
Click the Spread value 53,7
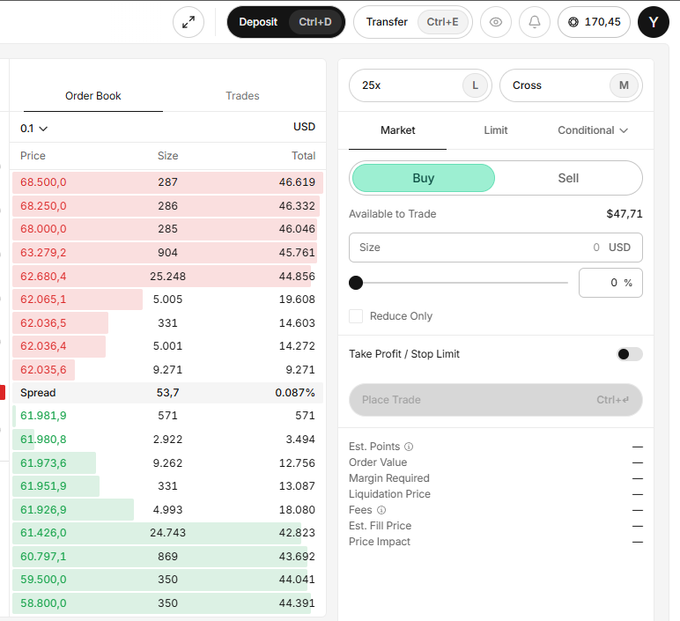(x=167, y=393)
